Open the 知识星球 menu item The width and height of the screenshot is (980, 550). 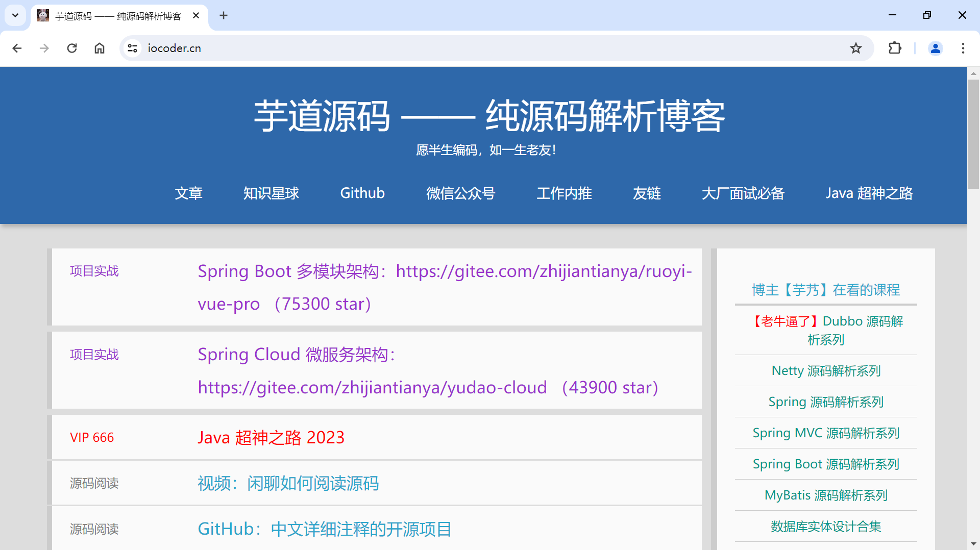(x=271, y=193)
